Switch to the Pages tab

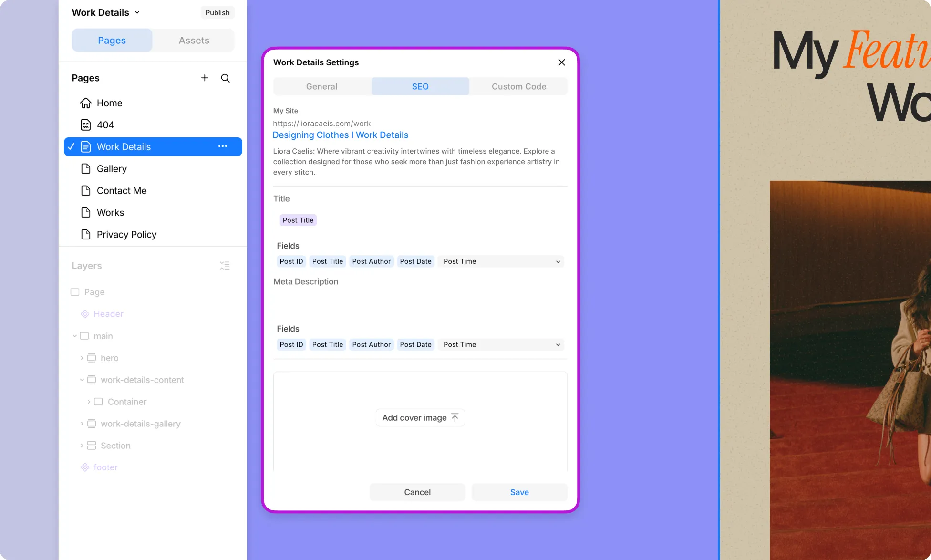(x=112, y=41)
